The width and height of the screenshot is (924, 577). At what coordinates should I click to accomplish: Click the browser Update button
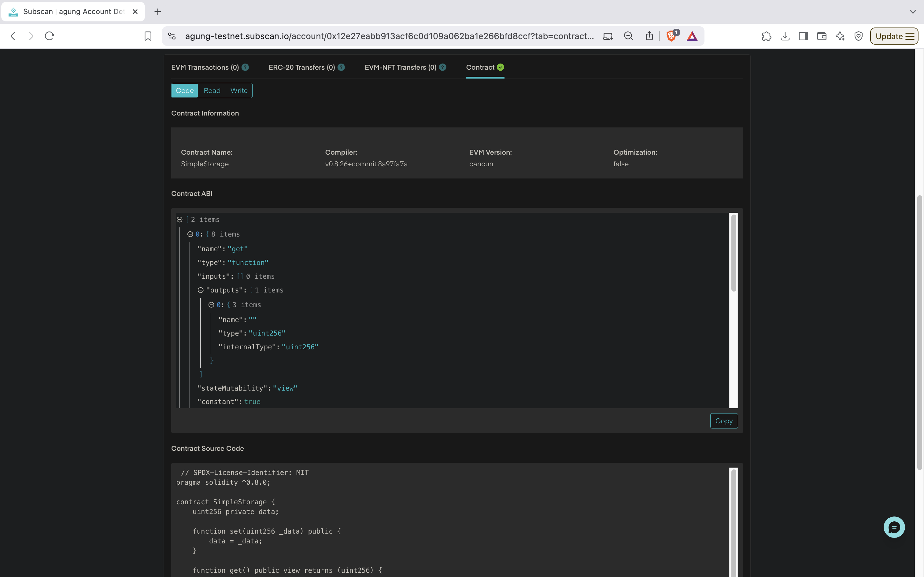click(894, 36)
